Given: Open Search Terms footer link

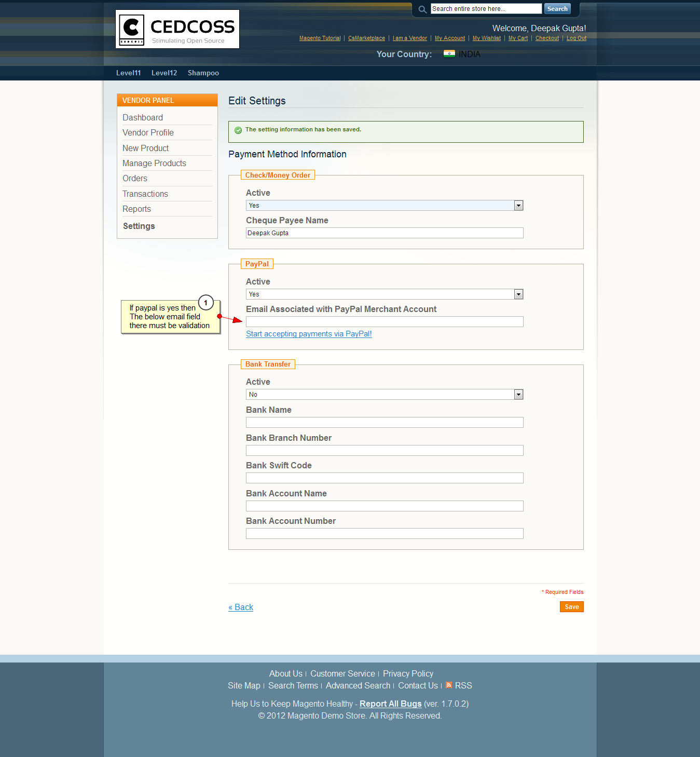Looking at the screenshot, I should pos(293,686).
